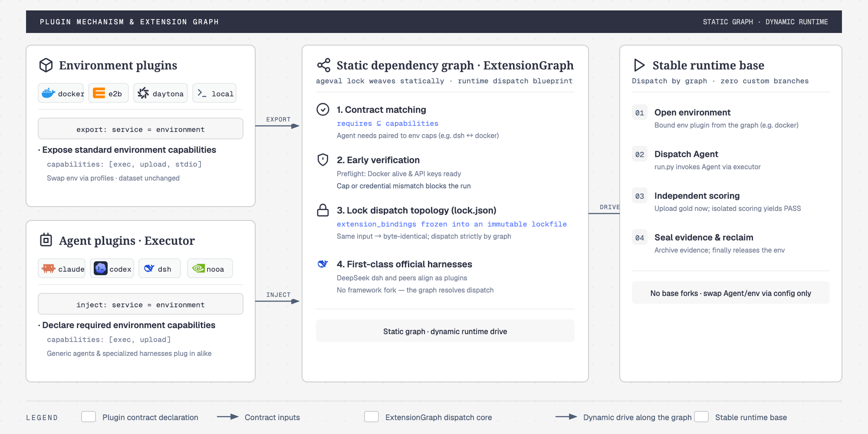Click 'Expose standard environment capabilities' heading
The height and width of the screenshot is (434, 868).
[129, 150]
